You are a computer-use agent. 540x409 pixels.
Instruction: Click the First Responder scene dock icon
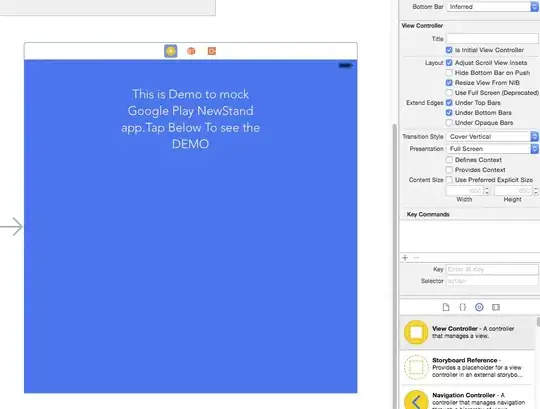click(191, 51)
